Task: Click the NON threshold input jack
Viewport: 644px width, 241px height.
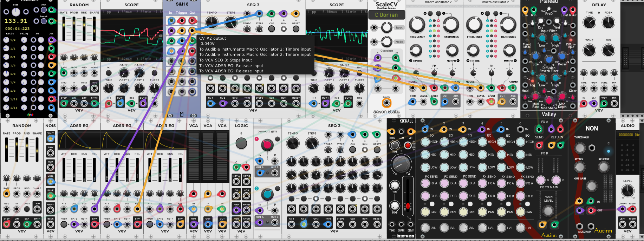Action: [x=592, y=148]
